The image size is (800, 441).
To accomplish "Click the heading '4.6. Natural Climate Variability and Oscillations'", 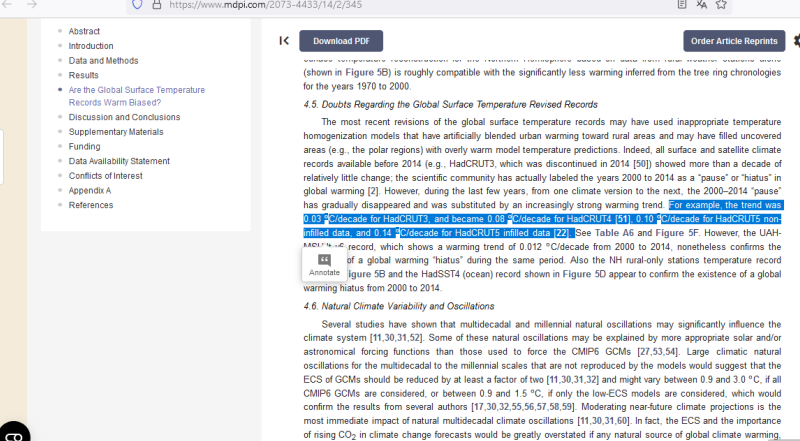I will 399,306.
